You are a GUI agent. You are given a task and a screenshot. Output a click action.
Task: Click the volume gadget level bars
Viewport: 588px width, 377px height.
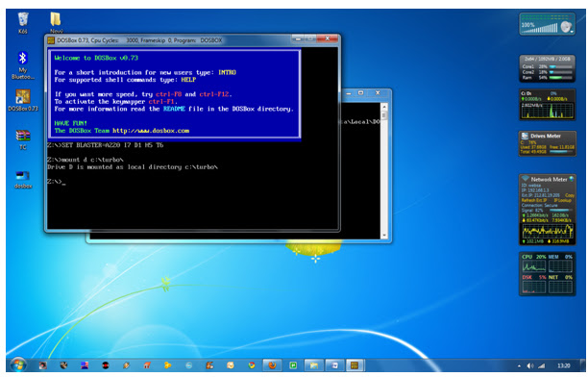tap(541, 29)
